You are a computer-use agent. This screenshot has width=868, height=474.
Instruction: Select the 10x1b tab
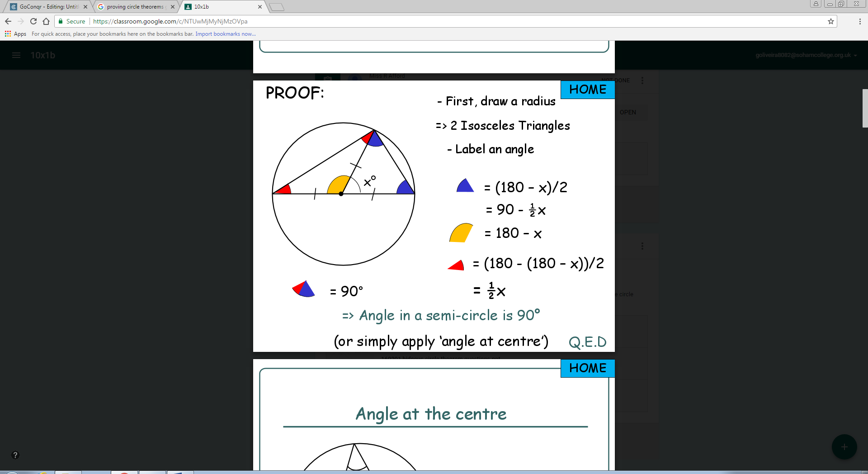(223, 7)
